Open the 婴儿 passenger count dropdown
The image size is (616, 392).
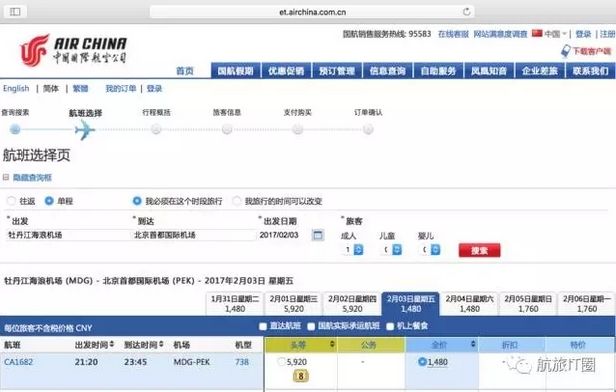tap(430, 250)
